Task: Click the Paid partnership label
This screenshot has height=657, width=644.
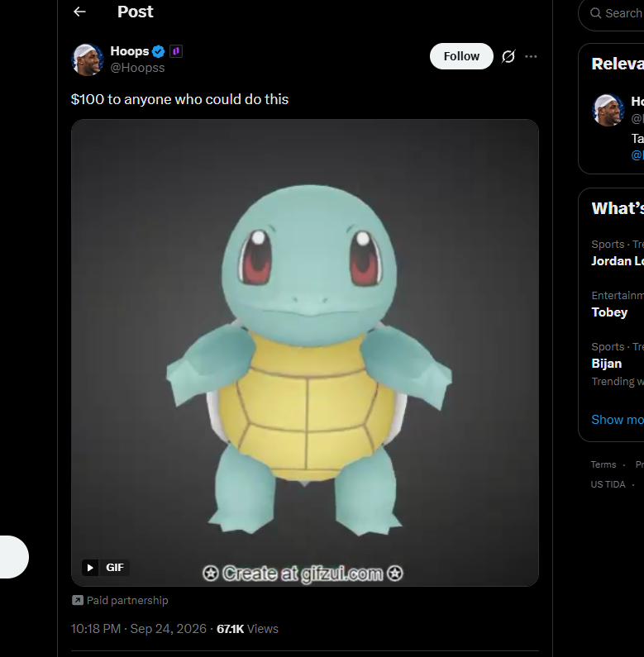Action: pos(127,601)
